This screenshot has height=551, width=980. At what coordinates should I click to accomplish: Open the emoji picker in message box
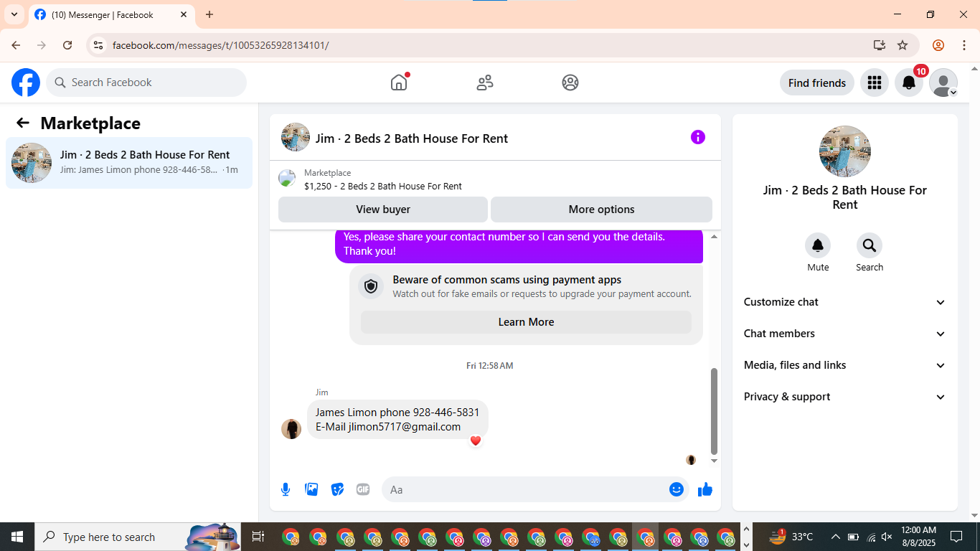pos(677,489)
